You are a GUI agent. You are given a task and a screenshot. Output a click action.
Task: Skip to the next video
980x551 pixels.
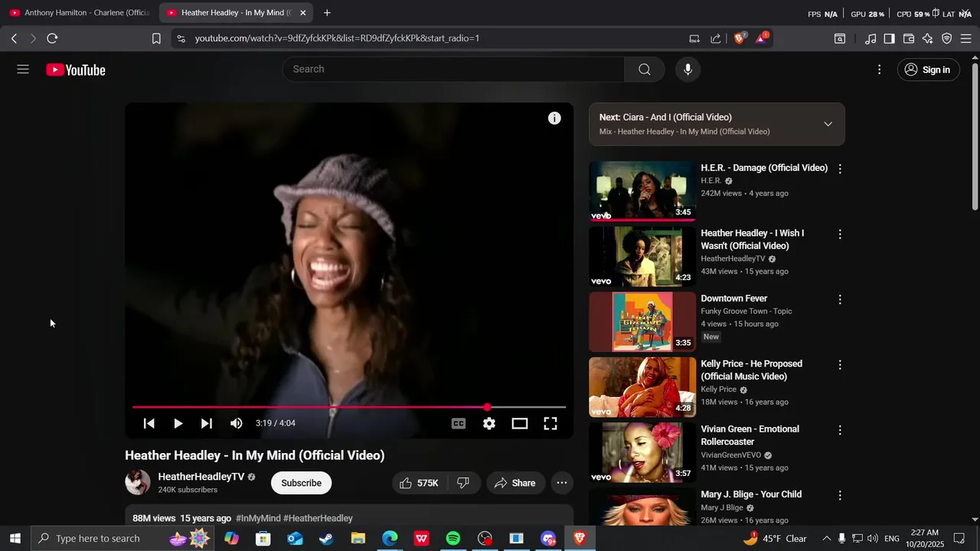click(207, 423)
